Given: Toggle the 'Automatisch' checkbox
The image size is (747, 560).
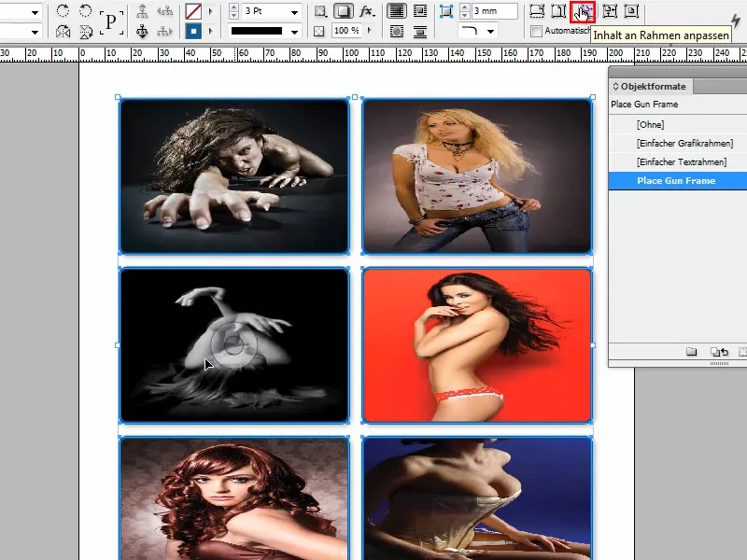Looking at the screenshot, I should pos(536,32).
